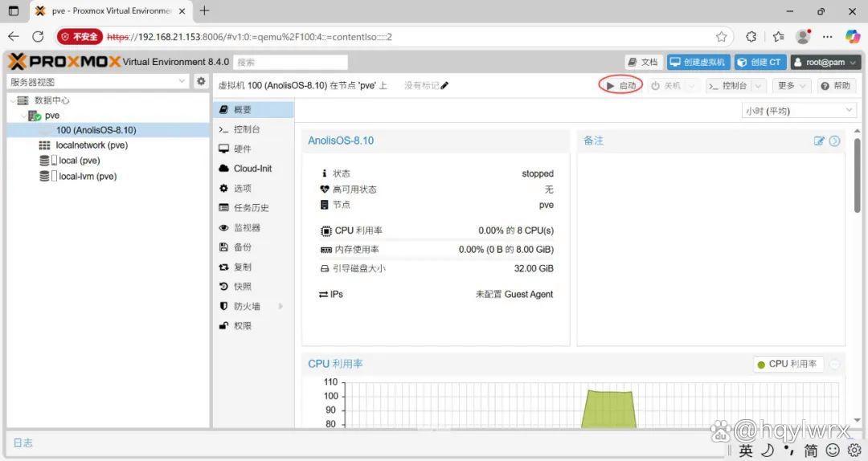868x461 pixels.
Task: Open the 备份 backup tab
Action: tap(253, 247)
